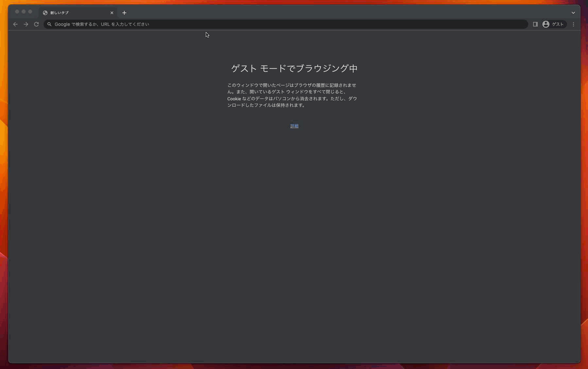Image resolution: width=588 pixels, height=369 pixels.
Task: Click the forward navigation arrow
Action: [26, 24]
